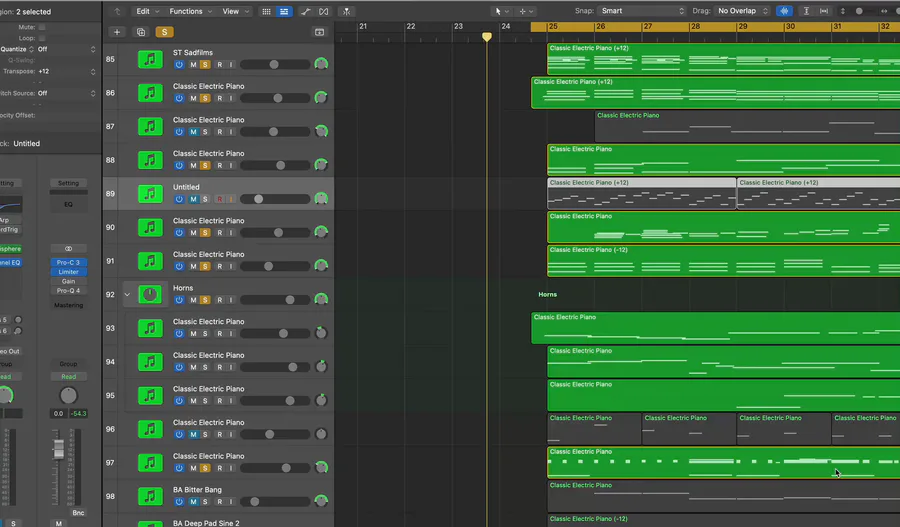Click the Mute checkbox in region inspector
Screen dimensions: 900x527
(42, 27)
